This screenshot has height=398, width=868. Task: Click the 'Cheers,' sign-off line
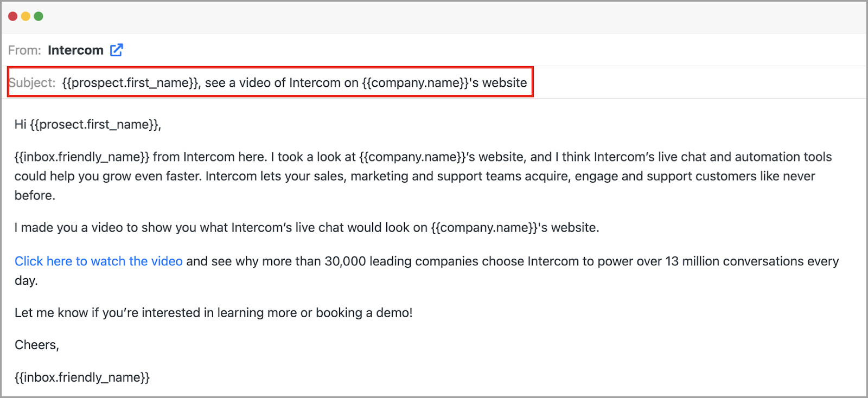coord(37,345)
